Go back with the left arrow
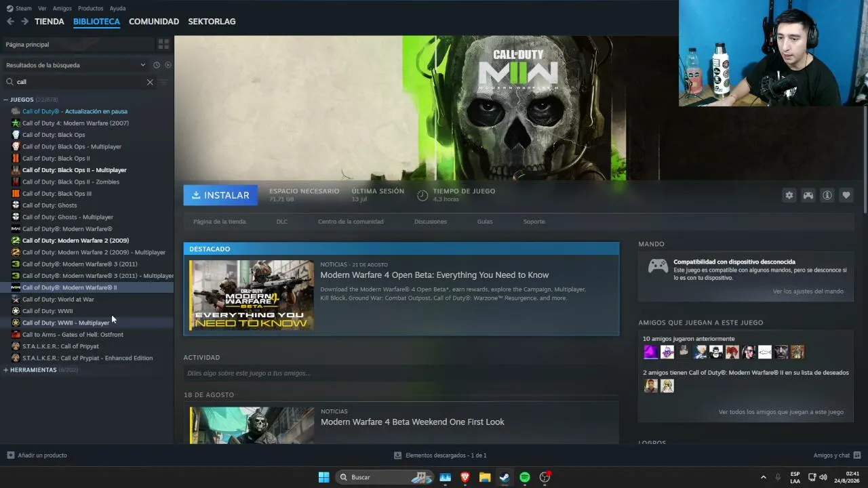The width and height of the screenshot is (868, 488). 10,22
